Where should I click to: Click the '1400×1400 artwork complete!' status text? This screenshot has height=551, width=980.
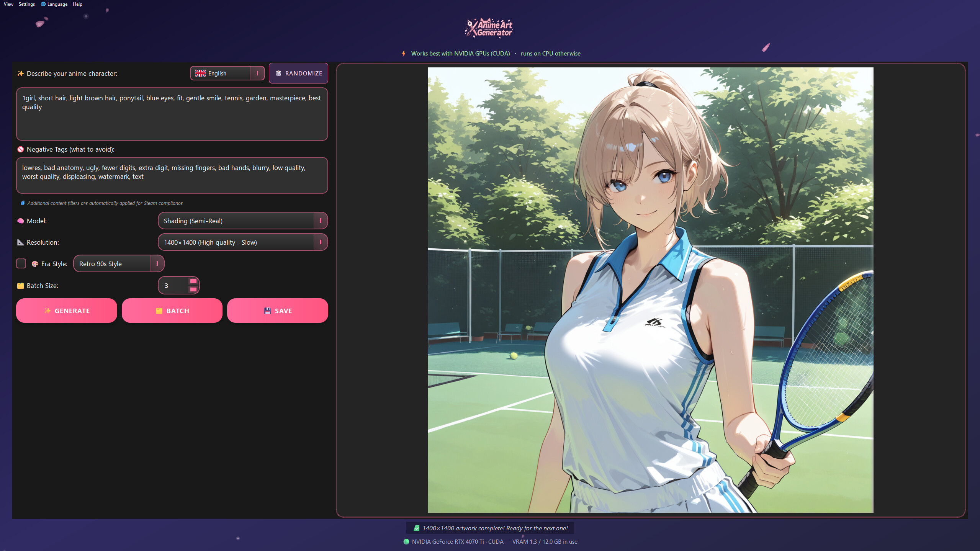click(x=495, y=528)
